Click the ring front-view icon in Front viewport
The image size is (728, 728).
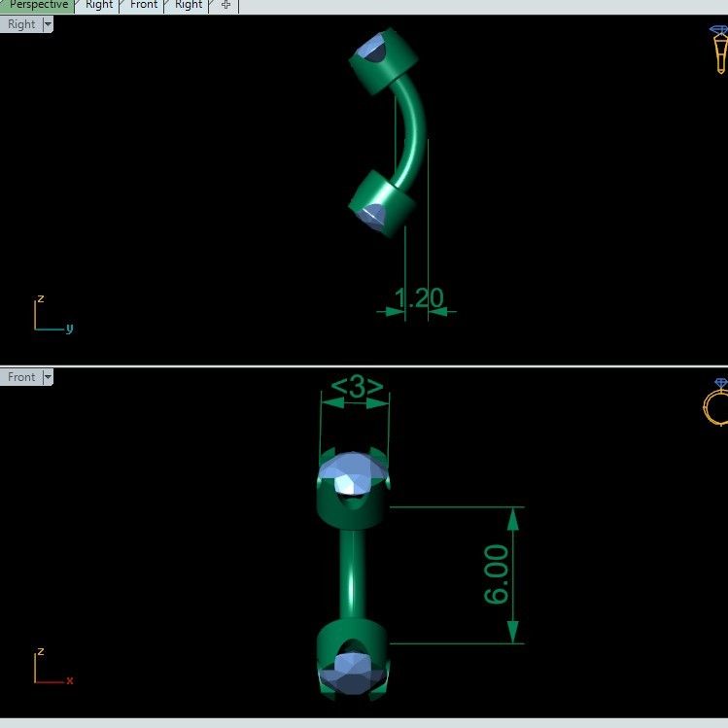[717, 402]
